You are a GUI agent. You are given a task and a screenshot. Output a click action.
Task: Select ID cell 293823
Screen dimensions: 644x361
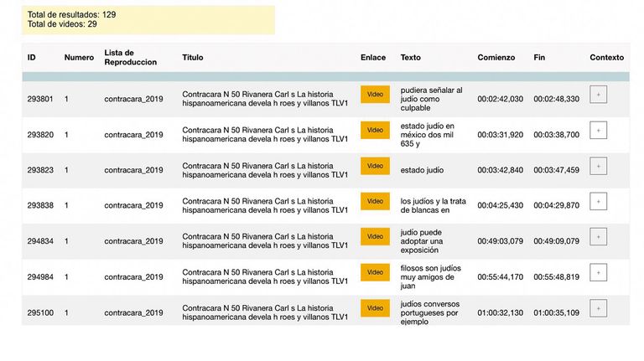tap(40, 170)
